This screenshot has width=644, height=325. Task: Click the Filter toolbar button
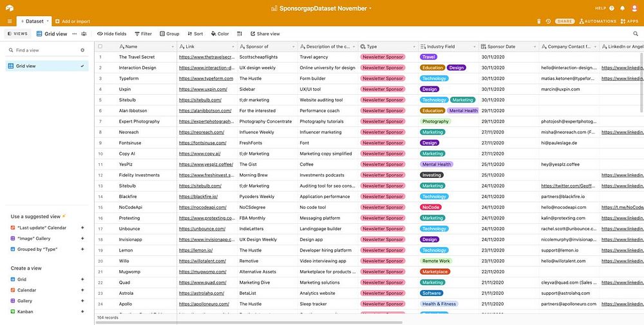pos(143,34)
